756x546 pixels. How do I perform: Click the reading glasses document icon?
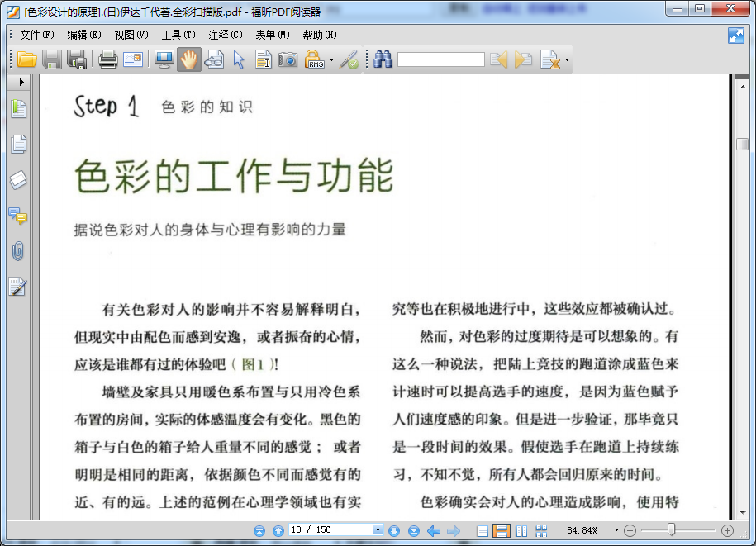(x=214, y=59)
